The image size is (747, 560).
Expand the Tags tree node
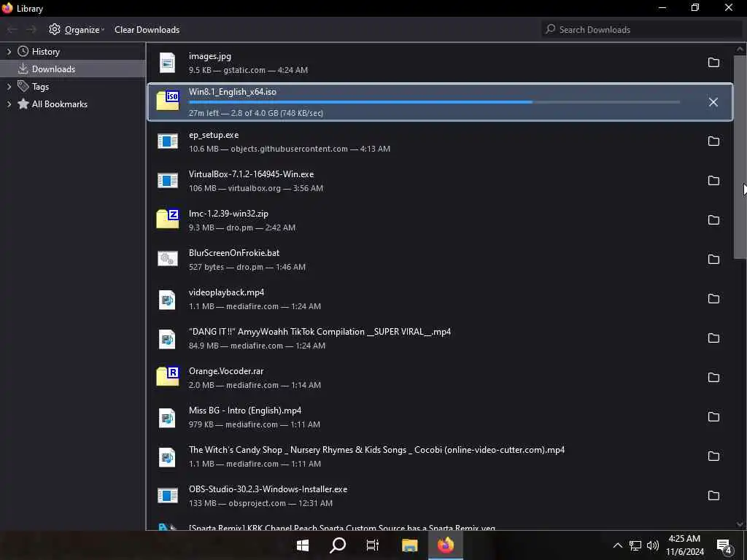[9, 87]
